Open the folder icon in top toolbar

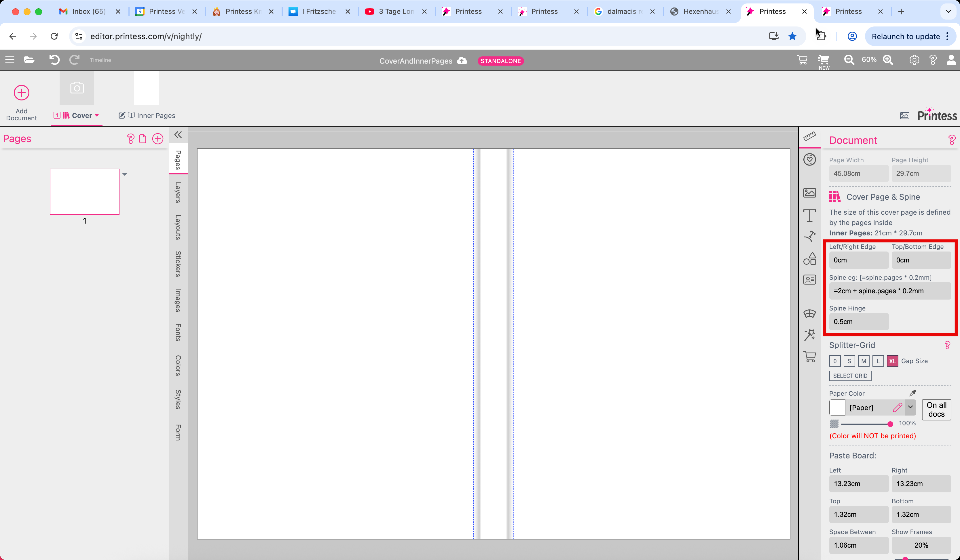tap(29, 60)
